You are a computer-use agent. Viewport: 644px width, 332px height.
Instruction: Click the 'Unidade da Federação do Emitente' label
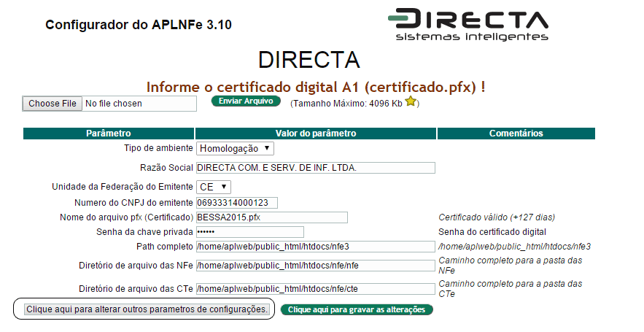[123, 187]
